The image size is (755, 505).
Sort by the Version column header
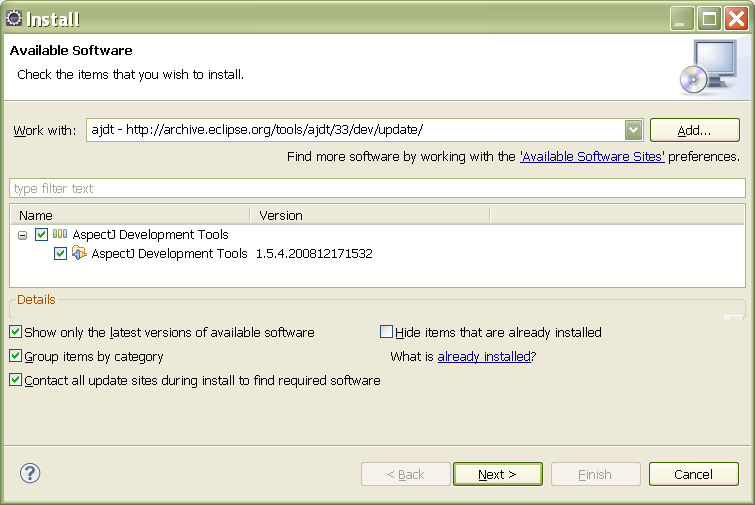click(x=370, y=215)
